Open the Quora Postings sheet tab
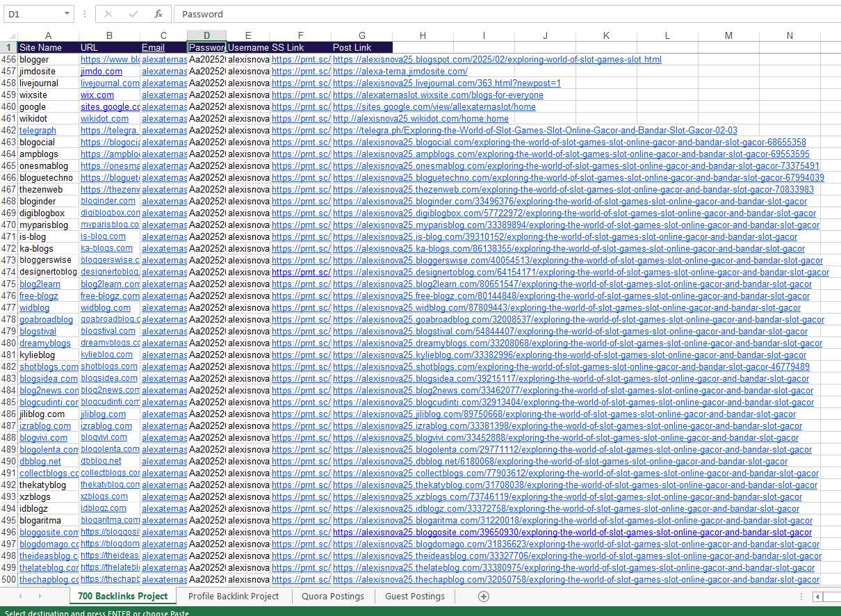 point(332,596)
